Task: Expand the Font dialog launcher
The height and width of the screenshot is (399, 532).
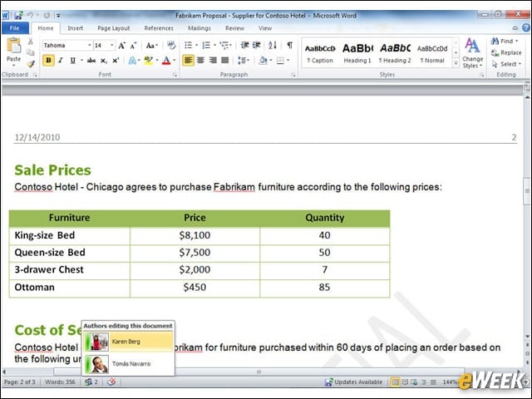Action: point(175,75)
